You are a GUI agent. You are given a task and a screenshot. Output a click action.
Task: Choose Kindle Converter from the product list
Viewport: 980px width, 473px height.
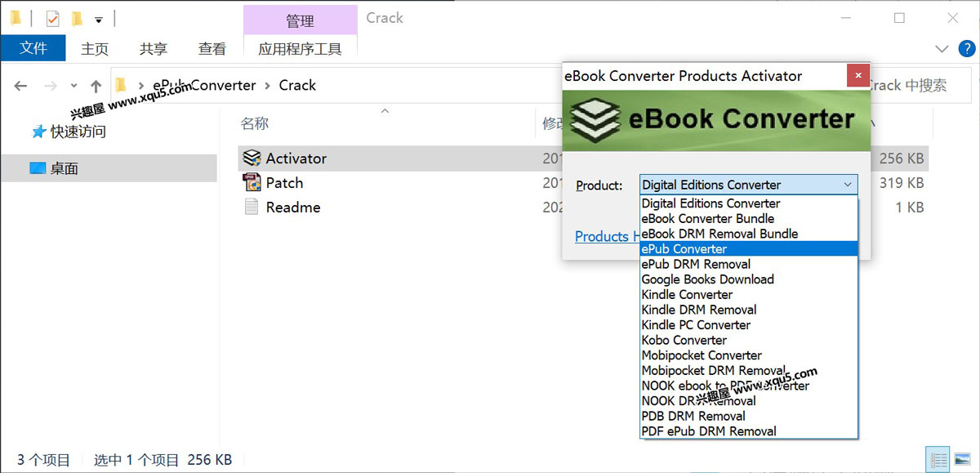[x=687, y=294]
